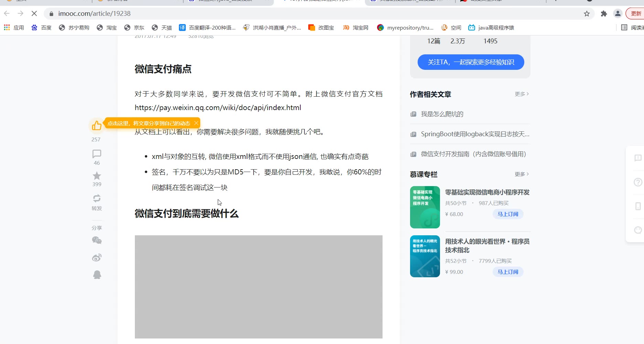Open the Chrome extensions puzzle icon
Screen dimensions: 644x344
pos(604,14)
